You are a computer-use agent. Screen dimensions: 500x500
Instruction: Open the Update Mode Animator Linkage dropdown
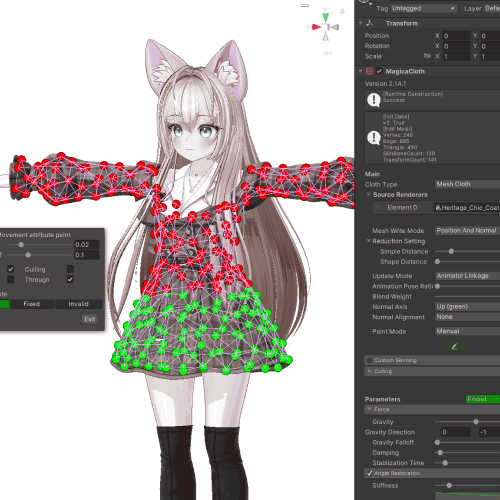[468, 276]
